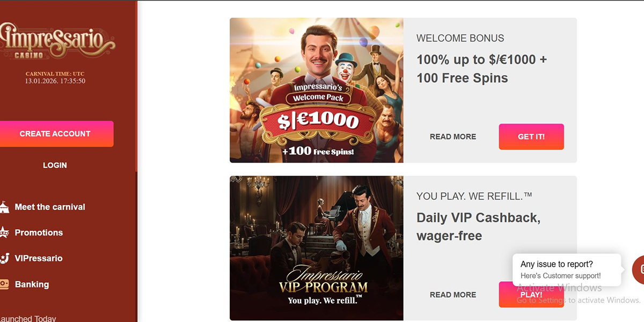Click the 'Any issue to report?' support popup

566,270
